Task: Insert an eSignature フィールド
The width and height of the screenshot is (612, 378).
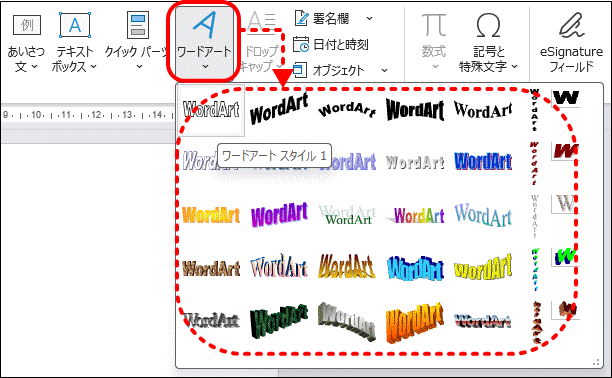Action: click(x=571, y=42)
